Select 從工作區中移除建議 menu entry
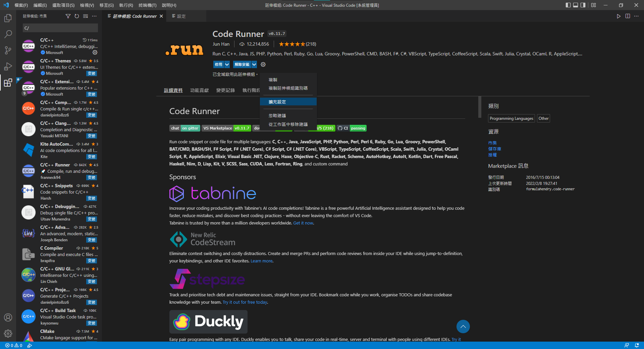 coord(288,124)
